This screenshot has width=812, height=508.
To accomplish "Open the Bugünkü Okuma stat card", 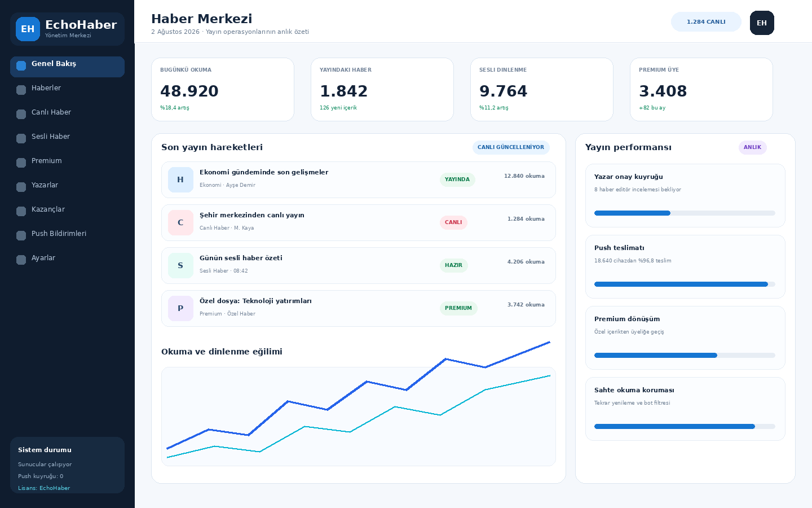I will pos(223,89).
